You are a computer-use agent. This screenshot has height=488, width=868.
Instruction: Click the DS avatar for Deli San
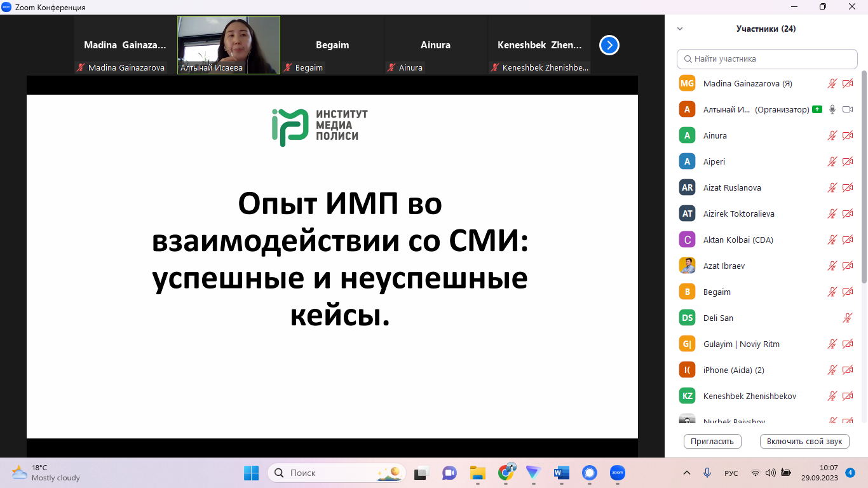click(687, 318)
